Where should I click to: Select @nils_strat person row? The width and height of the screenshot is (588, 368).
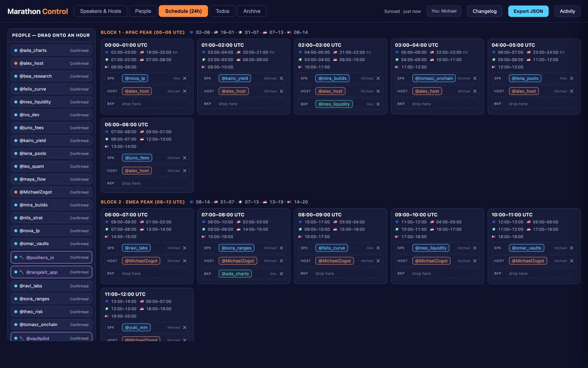pyautogui.click(x=51, y=218)
